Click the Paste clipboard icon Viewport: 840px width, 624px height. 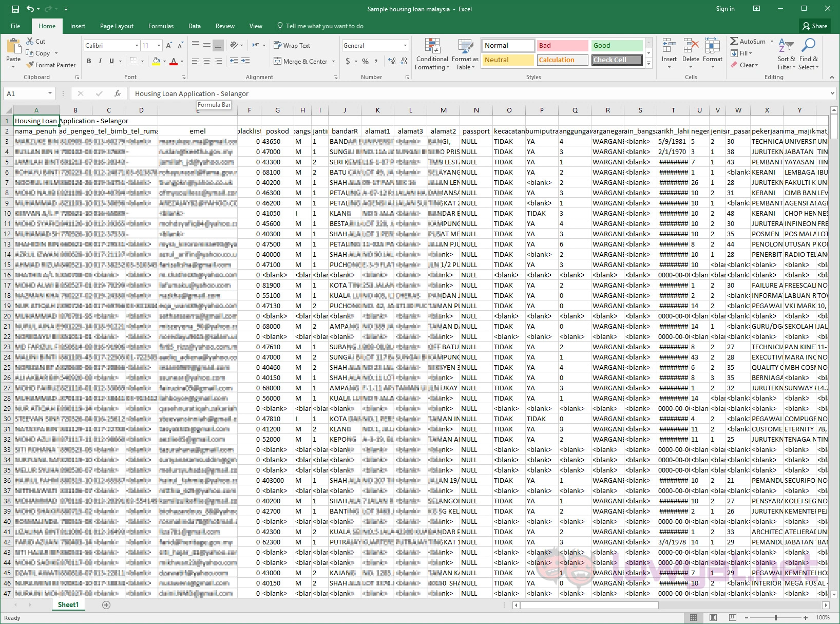click(13, 47)
